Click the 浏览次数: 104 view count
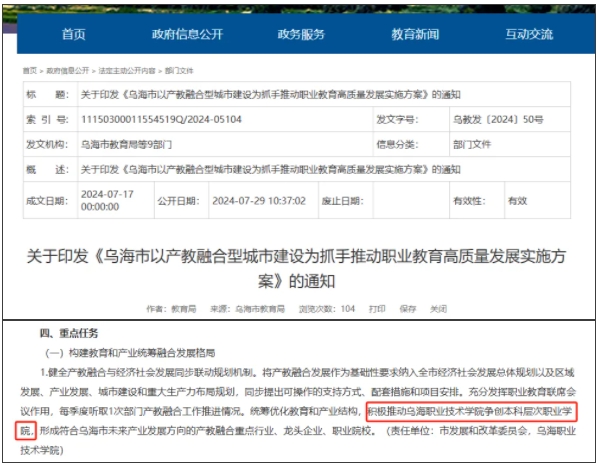This screenshot has width=597, height=466. [x=327, y=309]
